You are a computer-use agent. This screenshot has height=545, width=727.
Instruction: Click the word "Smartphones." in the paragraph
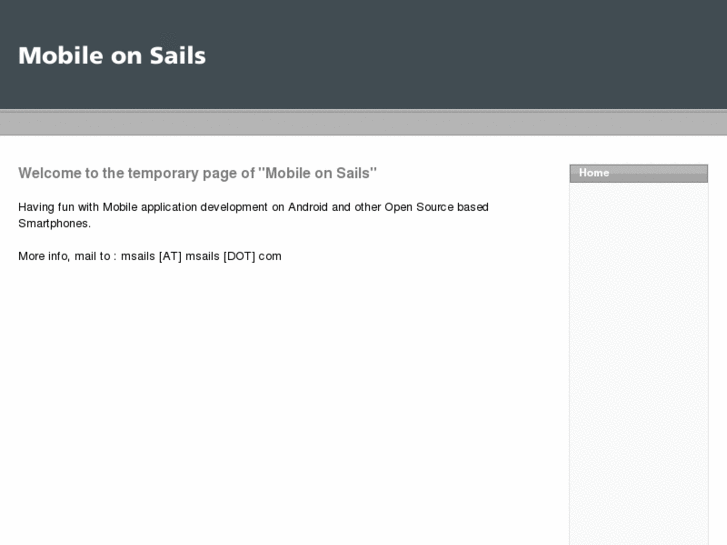pyautogui.click(x=54, y=223)
